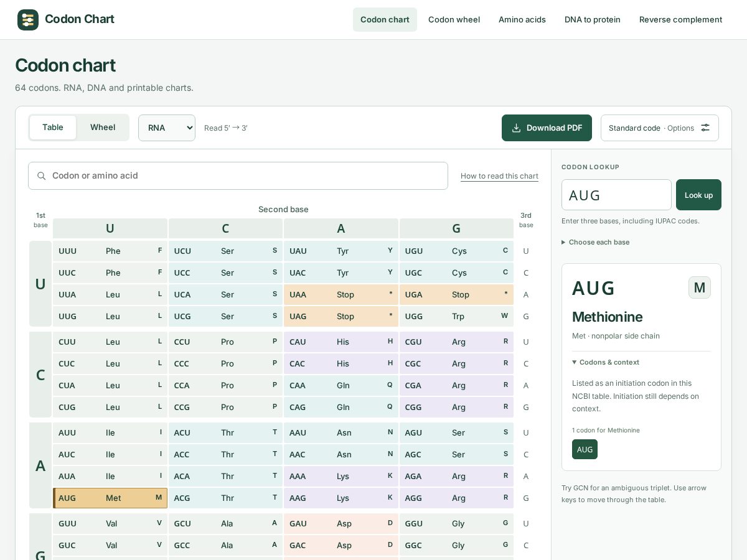Expand Choose each base
The image size is (747, 560).
click(595, 242)
